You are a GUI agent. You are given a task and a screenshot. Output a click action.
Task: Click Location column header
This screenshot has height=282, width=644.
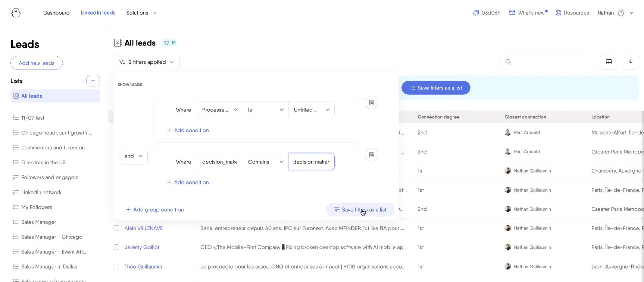[x=600, y=117]
